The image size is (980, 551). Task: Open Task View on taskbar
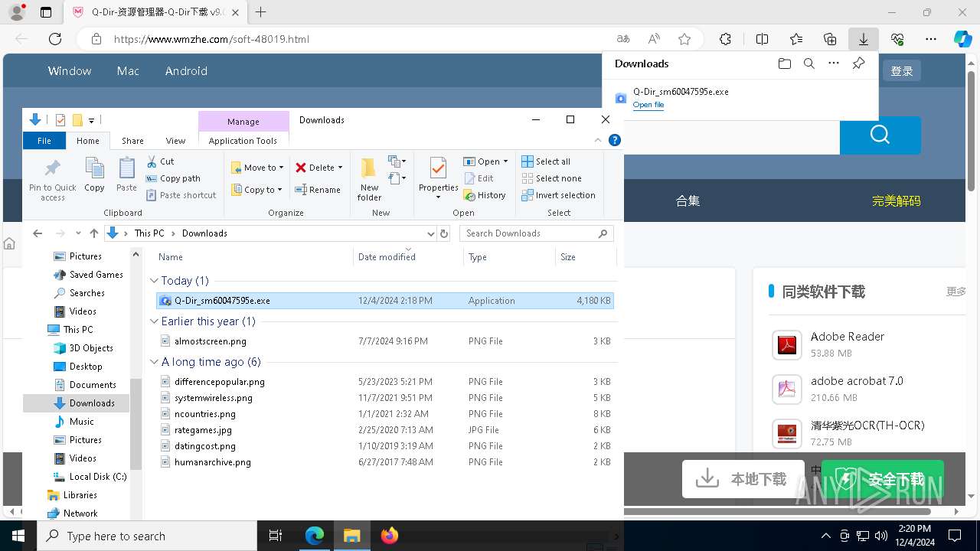[276, 536]
